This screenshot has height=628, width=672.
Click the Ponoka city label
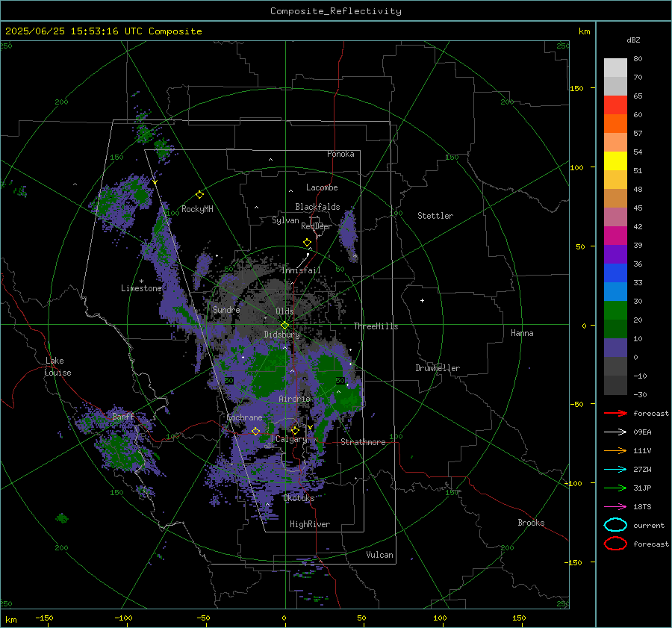point(340,154)
